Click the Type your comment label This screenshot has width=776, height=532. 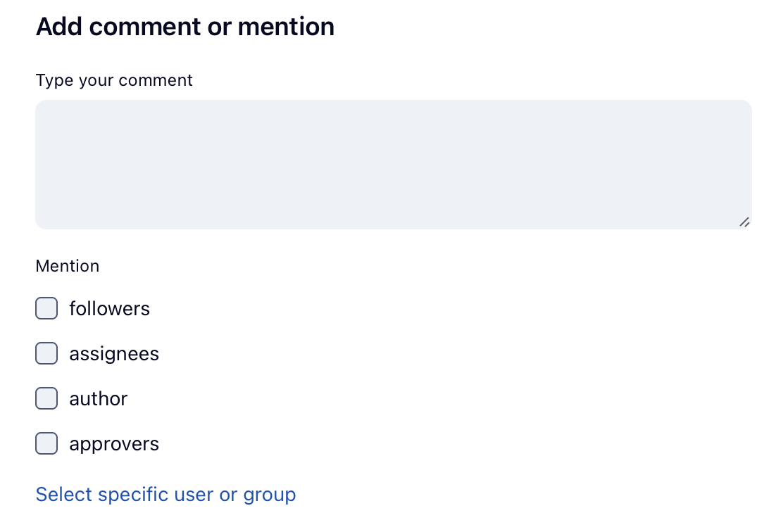[x=114, y=80]
